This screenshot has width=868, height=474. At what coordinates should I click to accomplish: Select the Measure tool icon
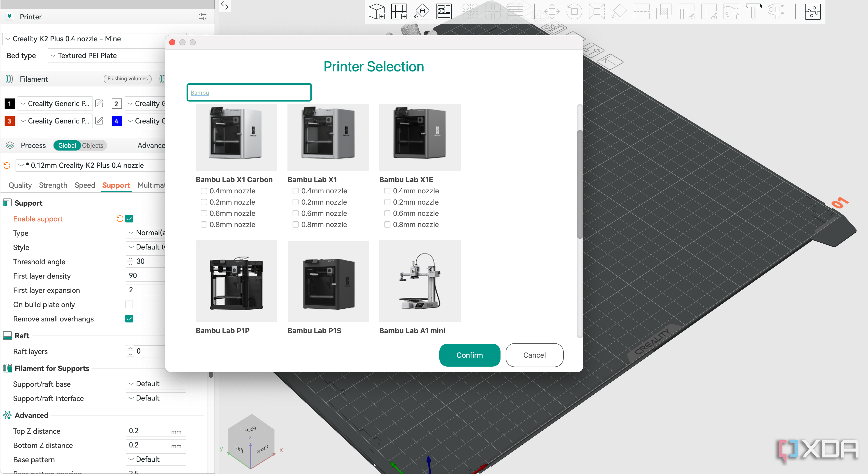[x=776, y=11]
